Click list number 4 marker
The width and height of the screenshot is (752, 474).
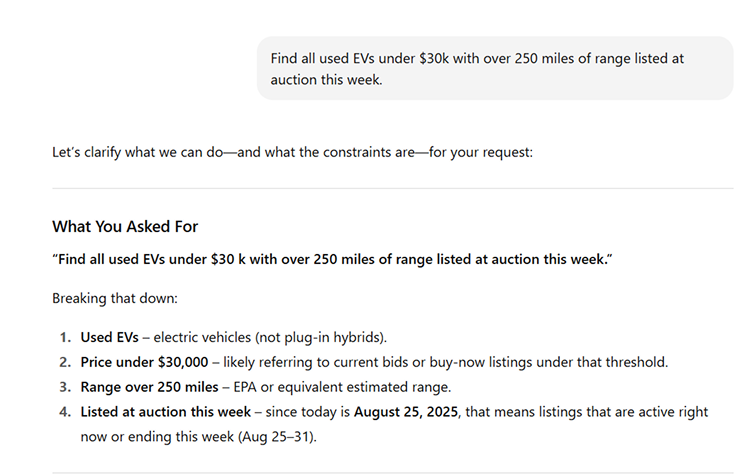tap(64, 412)
